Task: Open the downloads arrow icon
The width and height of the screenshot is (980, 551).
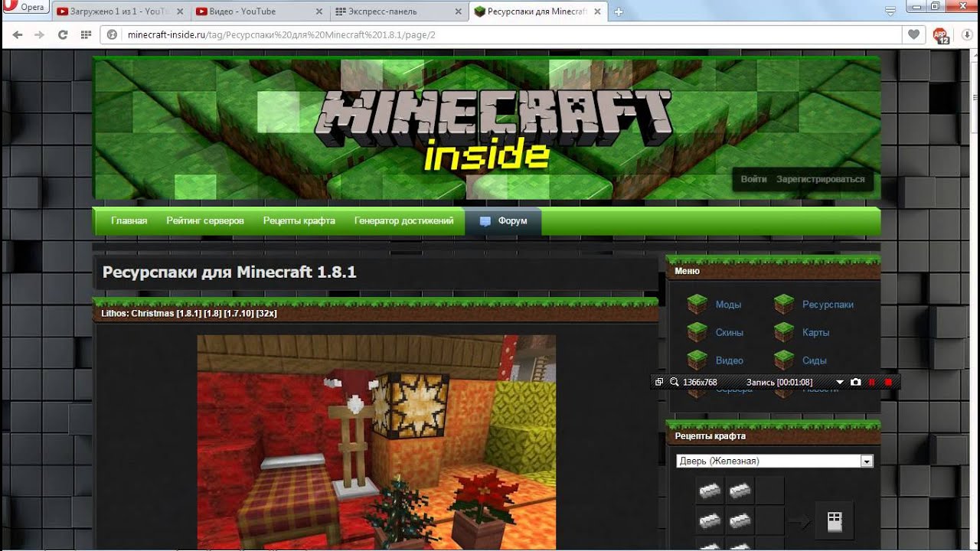Action: pyautogui.click(x=965, y=35)
